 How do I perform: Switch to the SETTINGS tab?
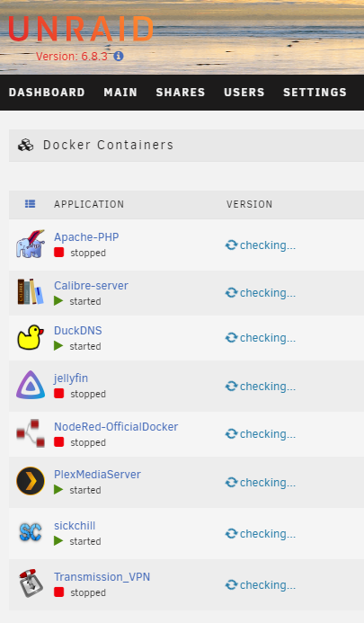click(315, 93)
